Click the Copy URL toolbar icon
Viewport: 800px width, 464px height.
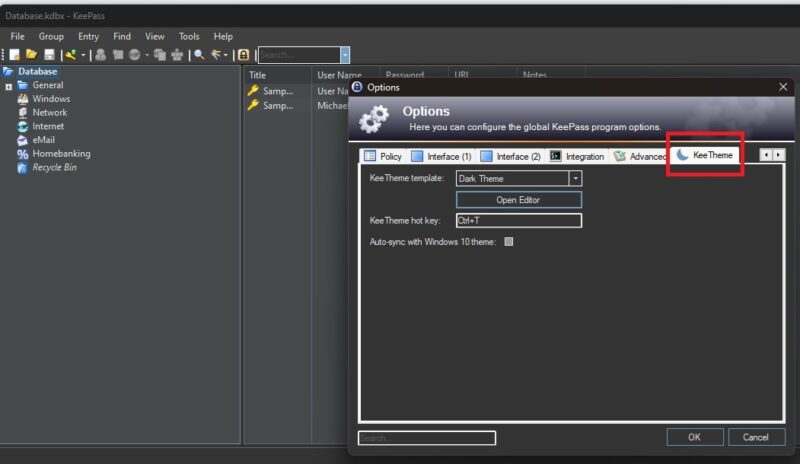click(160, 55)
